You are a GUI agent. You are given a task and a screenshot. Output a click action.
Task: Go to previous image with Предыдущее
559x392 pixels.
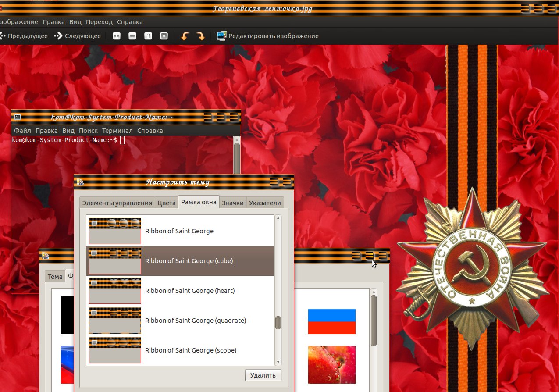(x=24, y=36)
